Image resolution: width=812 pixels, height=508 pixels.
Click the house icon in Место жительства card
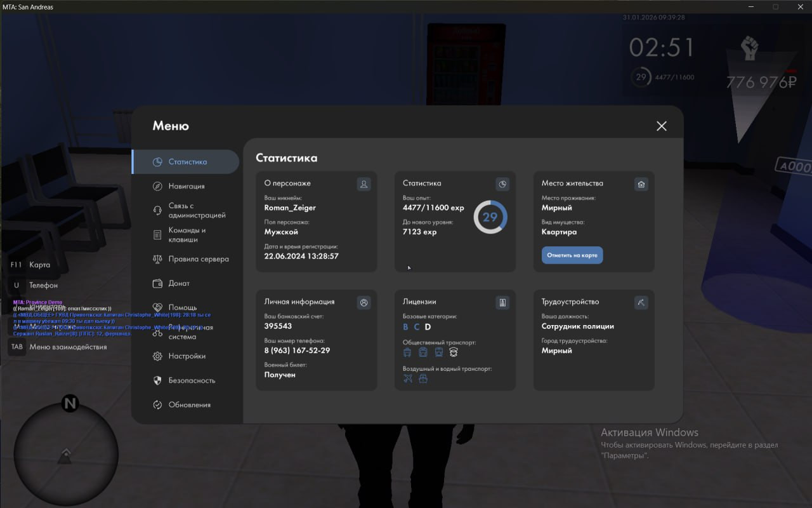click(x=641, y=184)
